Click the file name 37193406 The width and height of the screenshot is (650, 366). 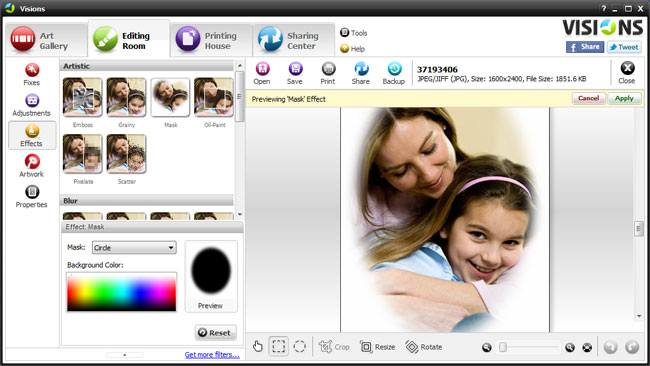tap(437, 69)
